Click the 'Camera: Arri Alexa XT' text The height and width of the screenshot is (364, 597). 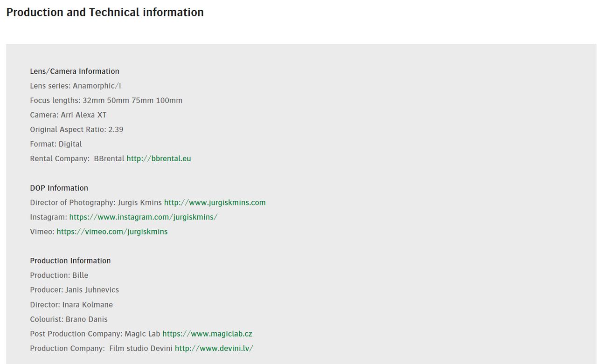68,115
